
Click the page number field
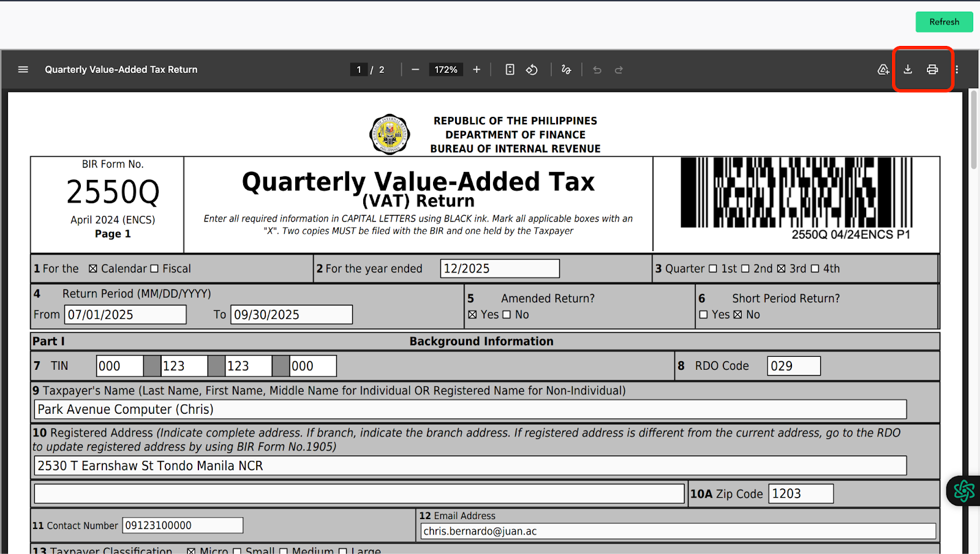pos(359,70)
